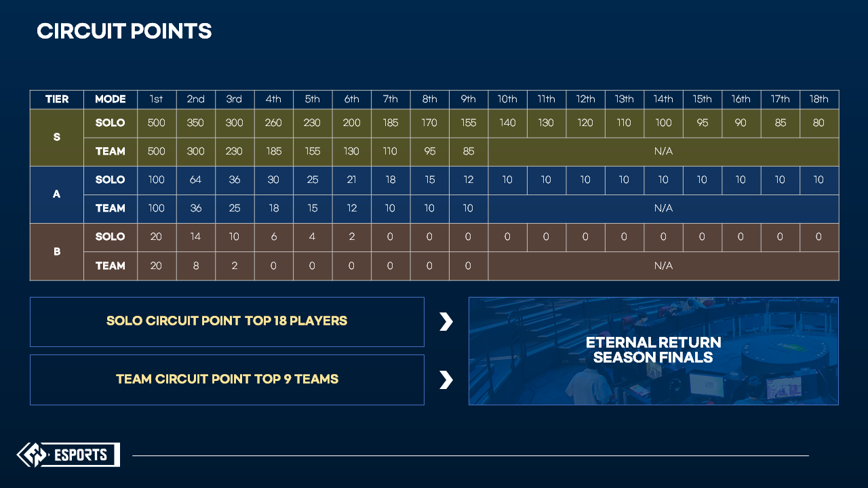Click A tier Solo 2nd place value 64

click(x=195, y=180)
